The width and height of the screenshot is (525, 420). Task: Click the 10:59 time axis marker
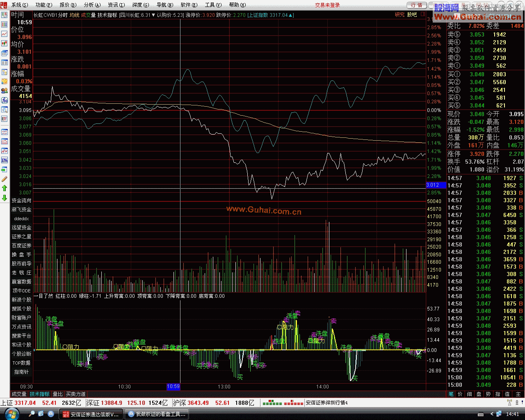[x=173, y=386]
